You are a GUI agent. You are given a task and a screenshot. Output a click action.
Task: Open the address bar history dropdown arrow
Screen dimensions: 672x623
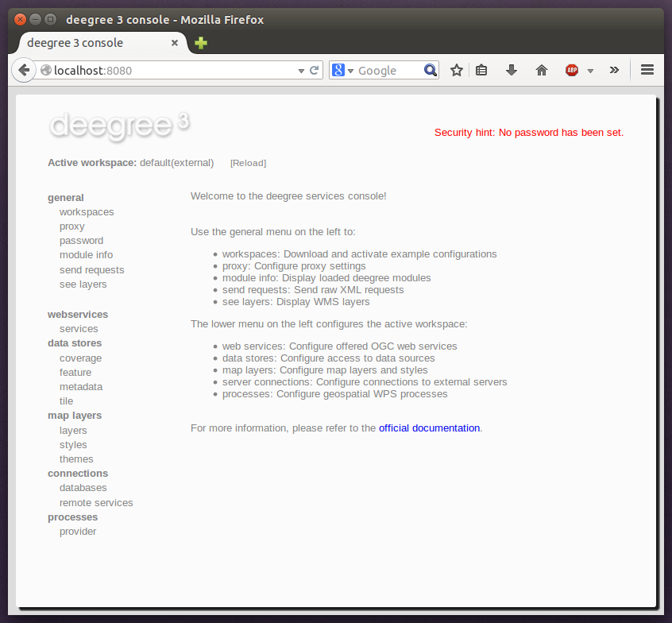coord(300,70)
